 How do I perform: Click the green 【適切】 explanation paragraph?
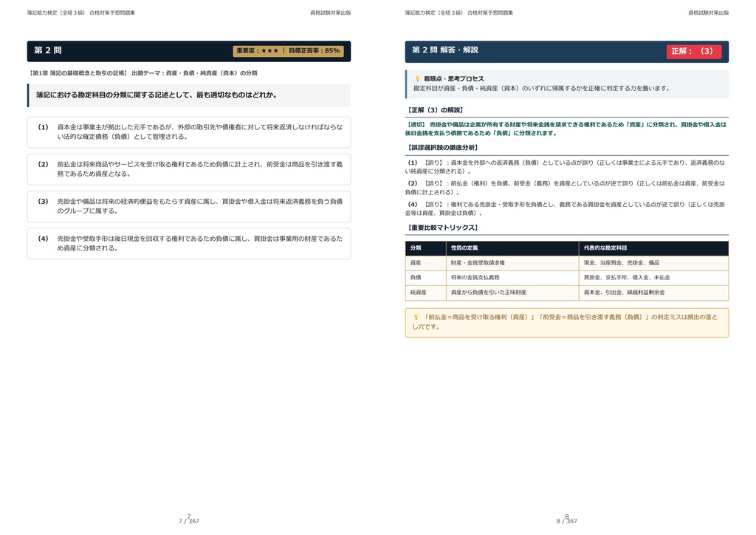coord(566,129)
